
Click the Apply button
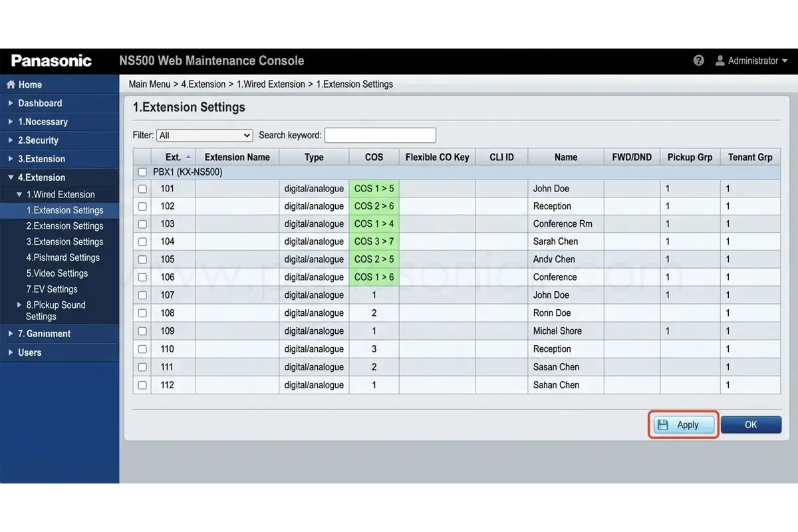coord(684,425)
